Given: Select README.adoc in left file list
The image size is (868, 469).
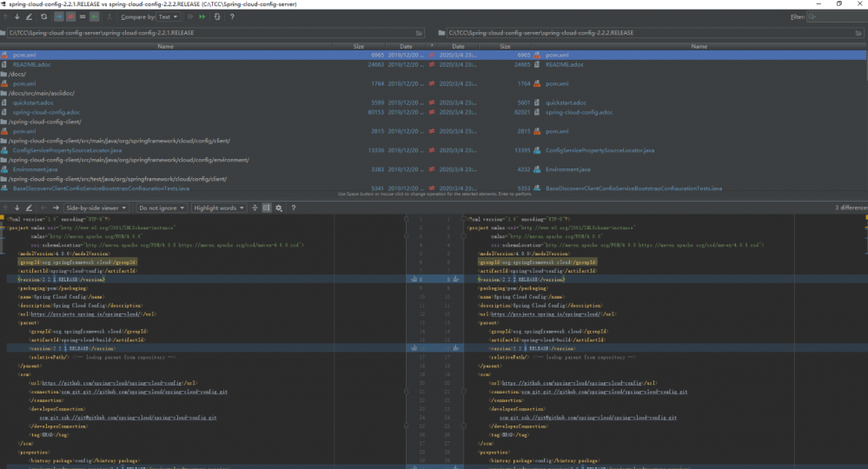Looking at the screenshot, I should [30, 64].
